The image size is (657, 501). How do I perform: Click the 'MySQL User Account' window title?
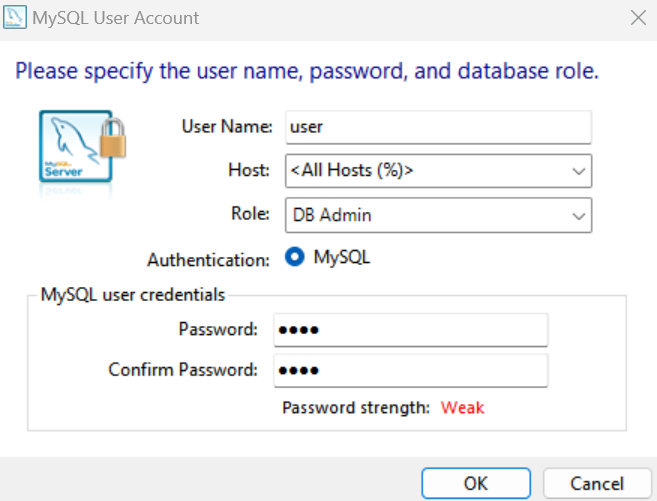[116, 18]
